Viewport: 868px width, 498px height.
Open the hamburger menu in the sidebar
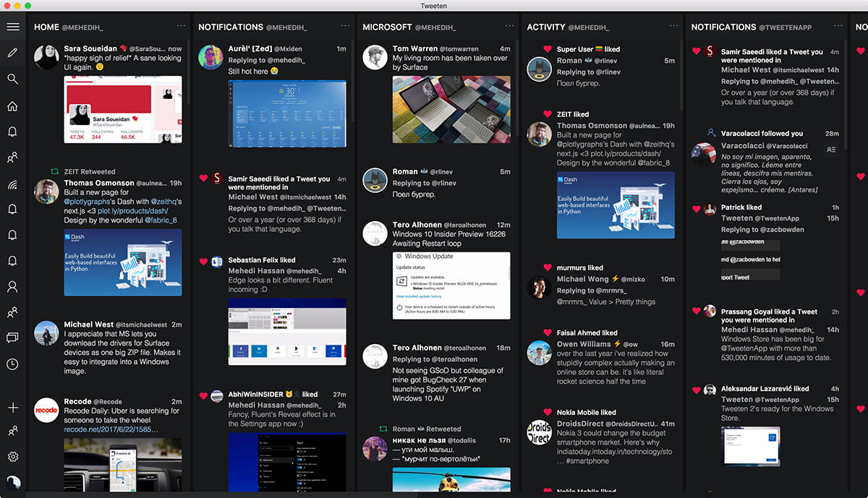coord(12,27)
